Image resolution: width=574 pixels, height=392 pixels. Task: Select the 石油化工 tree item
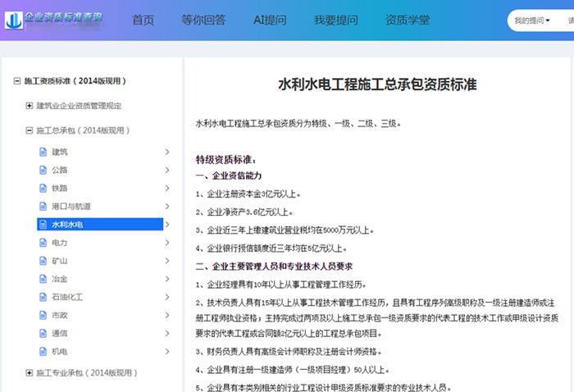tap(67, 297)
